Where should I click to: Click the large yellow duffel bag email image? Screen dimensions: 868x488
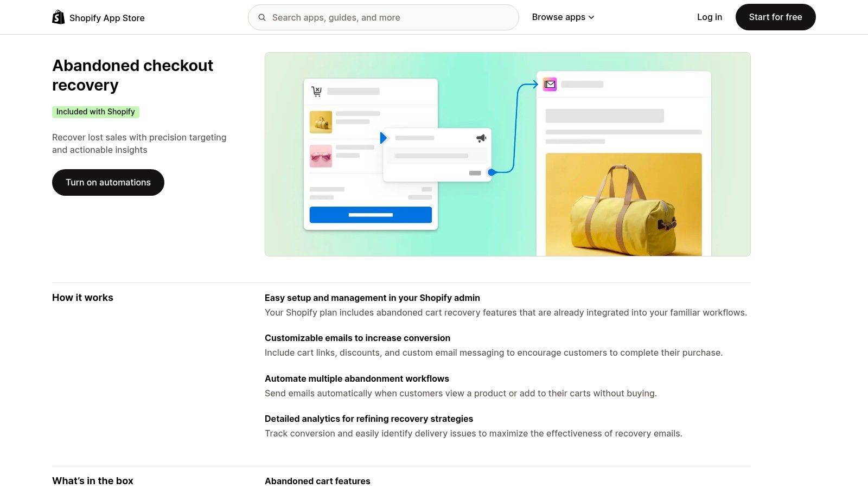[624, 204]
